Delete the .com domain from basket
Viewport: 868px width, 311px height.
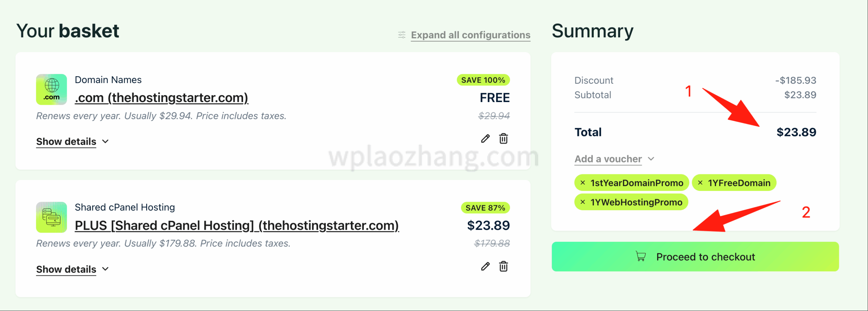(x=504, y=138)
